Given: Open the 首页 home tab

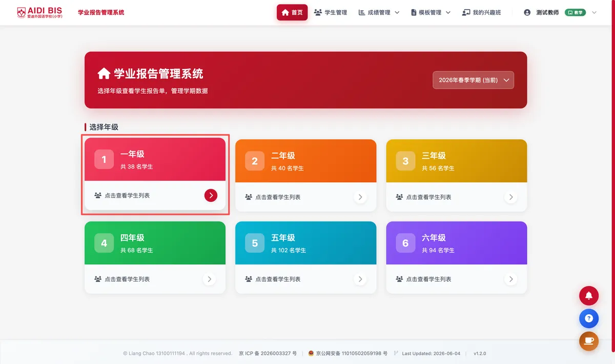Looking at the screenshot, I should [292, 12].
